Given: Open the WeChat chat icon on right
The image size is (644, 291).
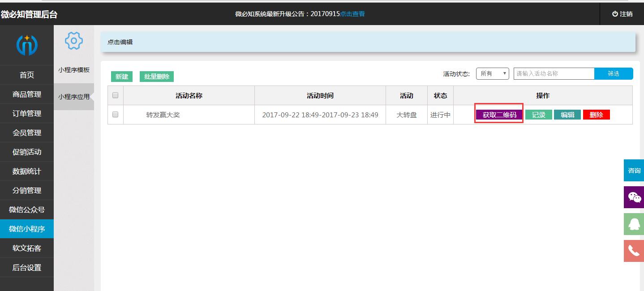Looking at the screenshot, I should pyautogui.click(x=634, y=197).
